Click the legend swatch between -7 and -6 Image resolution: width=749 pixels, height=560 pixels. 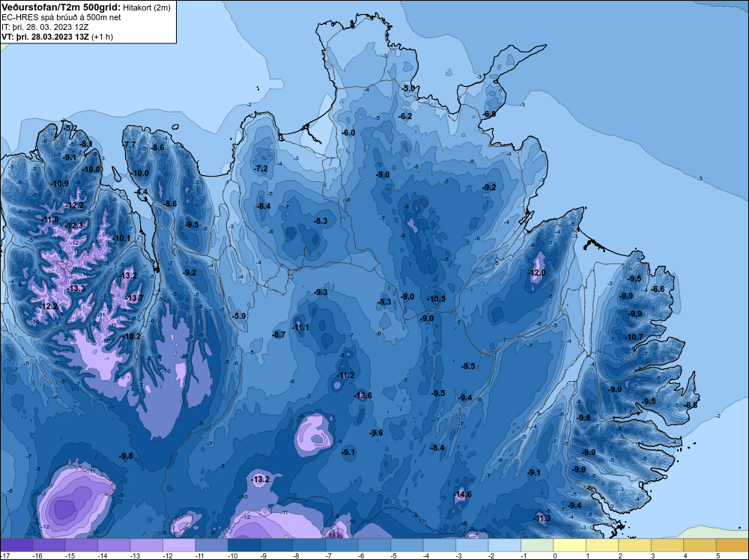(342, 545)
